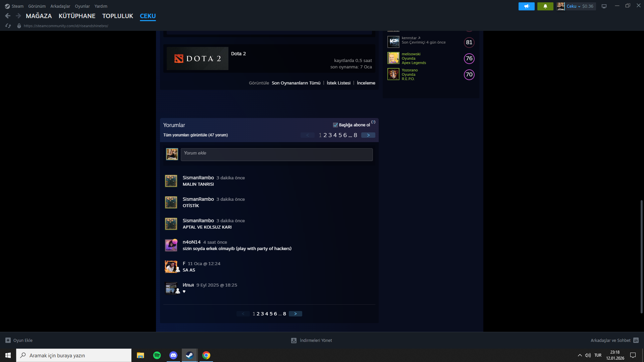This screenshot has width=644, height=362.
Task: Open Google Chrome from the taskbar
Action: [206, 355]
